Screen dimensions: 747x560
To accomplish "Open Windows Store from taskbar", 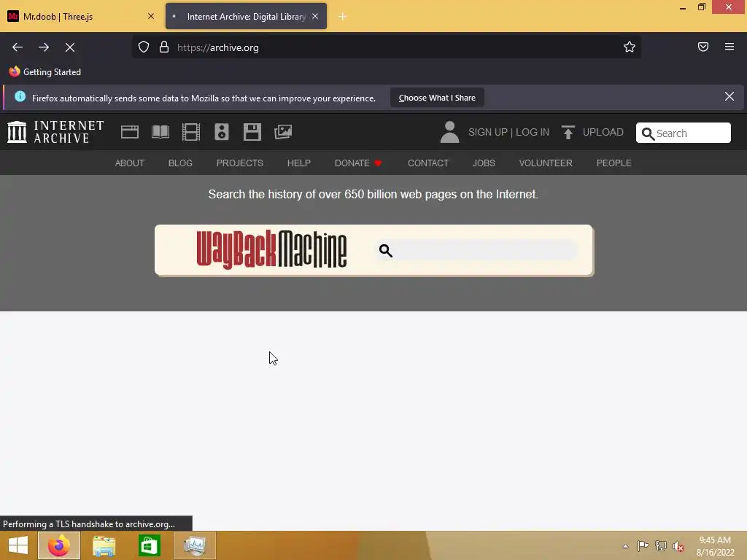I will 149,545.
